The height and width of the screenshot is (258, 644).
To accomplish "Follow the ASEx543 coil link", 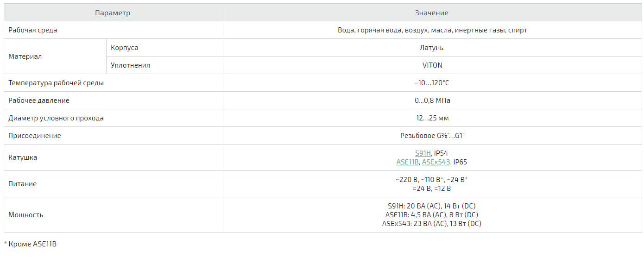I will pyautogui.click(x=436, y=162).
